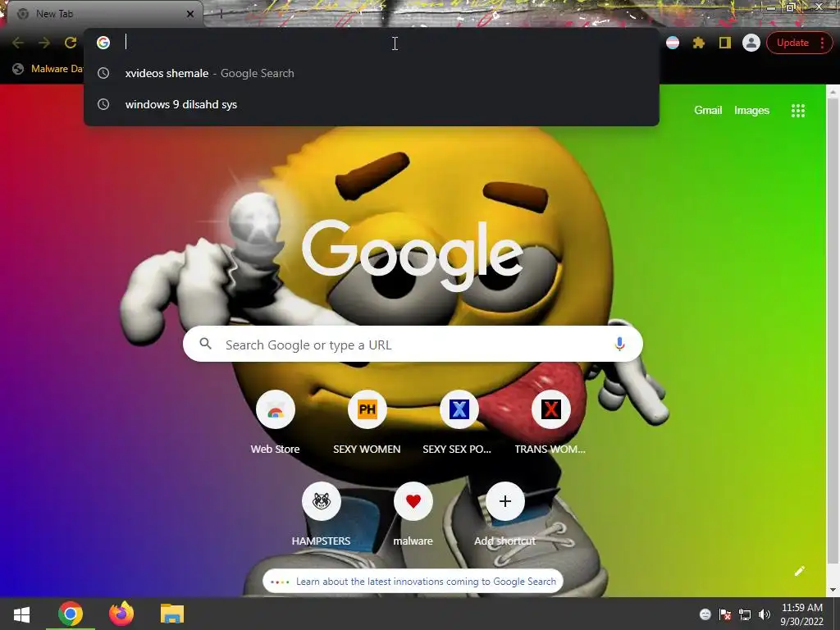Image resolution: width=840 pixels, height=630 pixels.
Task: Click the Search Google or type a URL box
Action: click(413, 344)
